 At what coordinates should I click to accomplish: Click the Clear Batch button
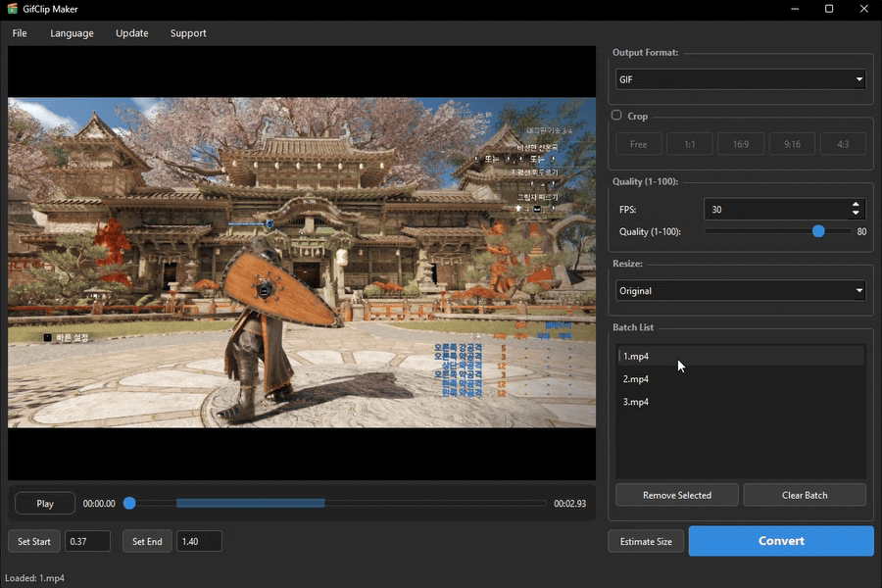point(805,495)
